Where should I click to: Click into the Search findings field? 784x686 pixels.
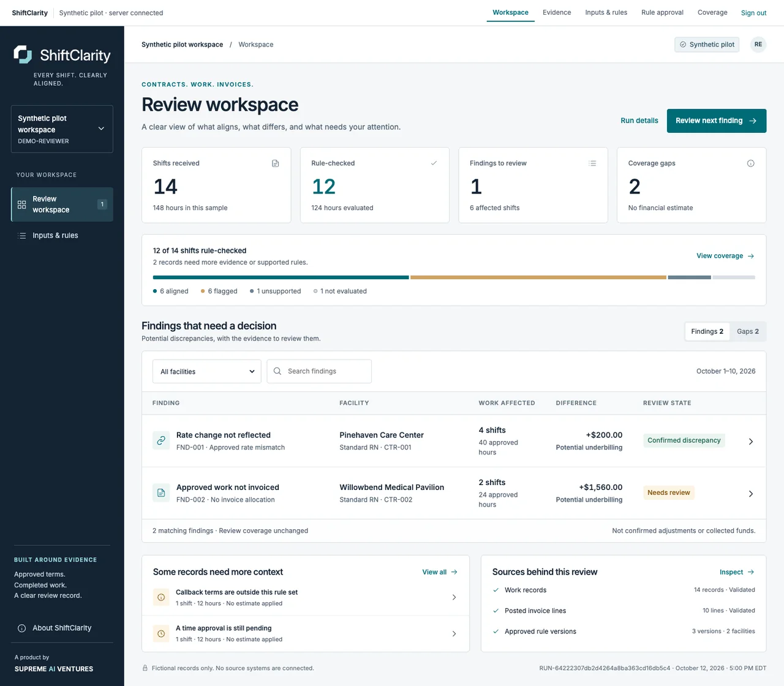point(319,371)
